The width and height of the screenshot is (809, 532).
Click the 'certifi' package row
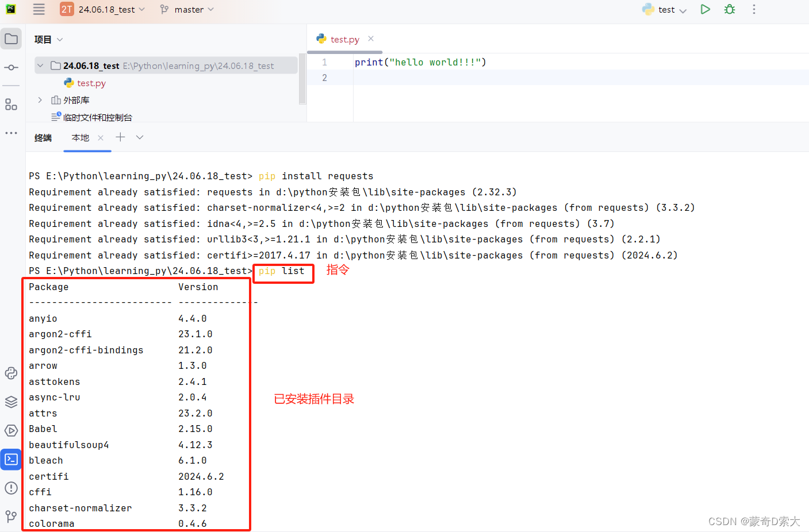tap(126, 476)
